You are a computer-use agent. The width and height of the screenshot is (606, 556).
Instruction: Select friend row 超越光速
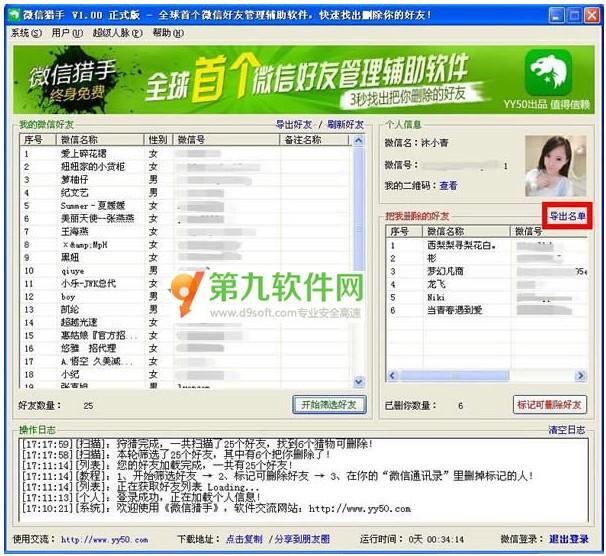coord(187,322)
